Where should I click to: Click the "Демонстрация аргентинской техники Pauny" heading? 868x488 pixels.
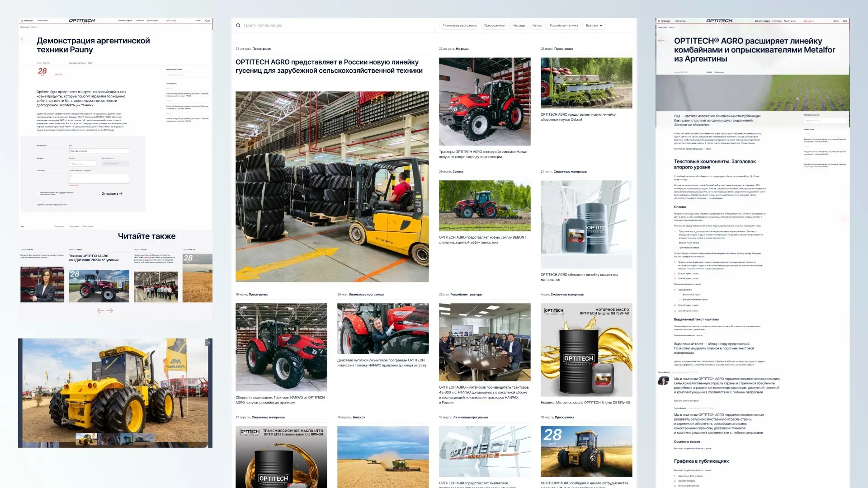(93, 45)
